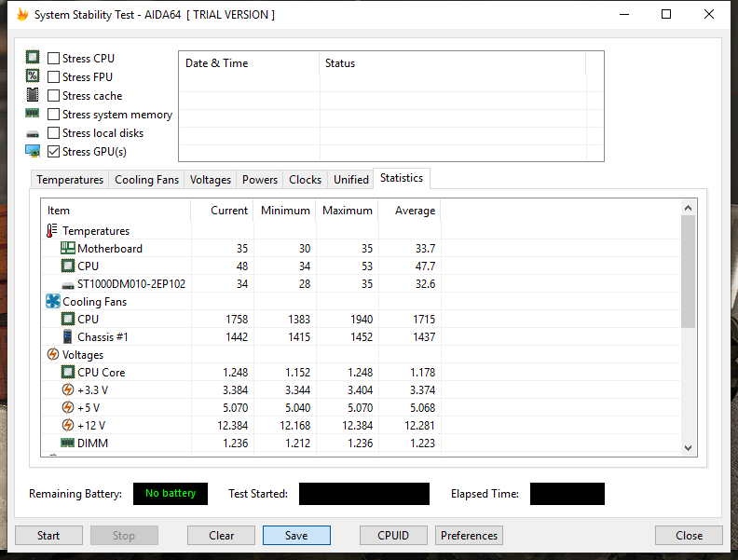The width and height of the screenshot is (738, 560).
Task: Open the CPUID panel
Action: [393, 536]
